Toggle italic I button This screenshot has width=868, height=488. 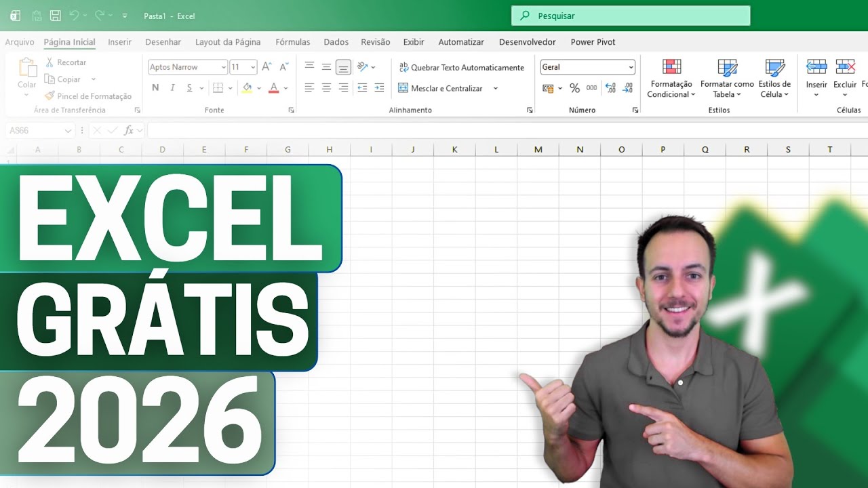click(172, 88)
